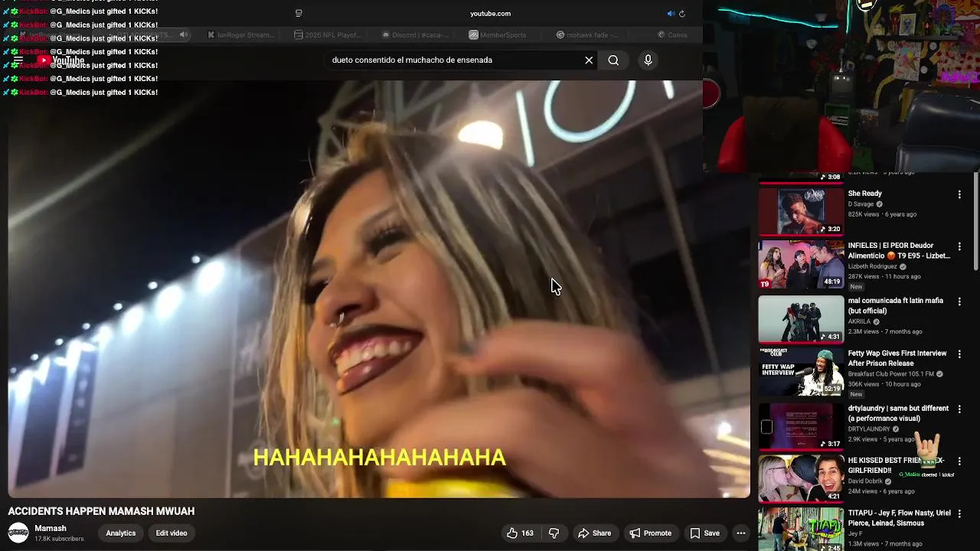The height and width of the screenshot is (551, 980).
Task: Open the Fetty Wap Gives First Interview title
Action: tap(897, 358)
